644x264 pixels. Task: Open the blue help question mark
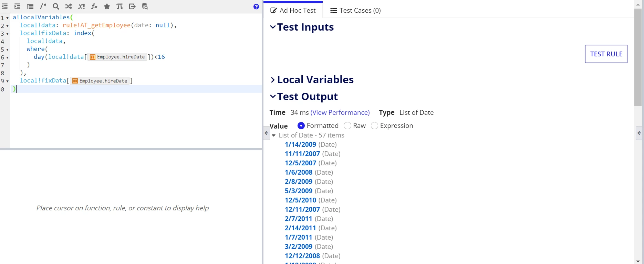[x=256, y=7]
